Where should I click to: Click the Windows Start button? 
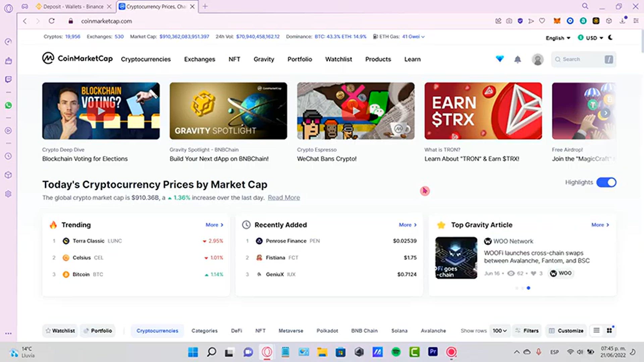(x=193, y=352)
